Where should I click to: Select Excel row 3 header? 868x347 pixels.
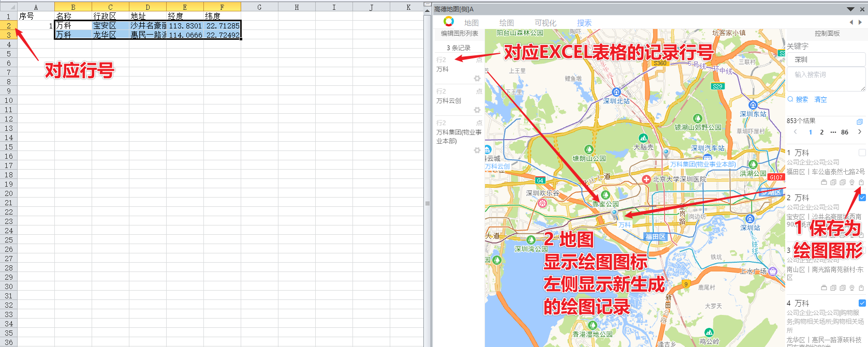(9, 35)
